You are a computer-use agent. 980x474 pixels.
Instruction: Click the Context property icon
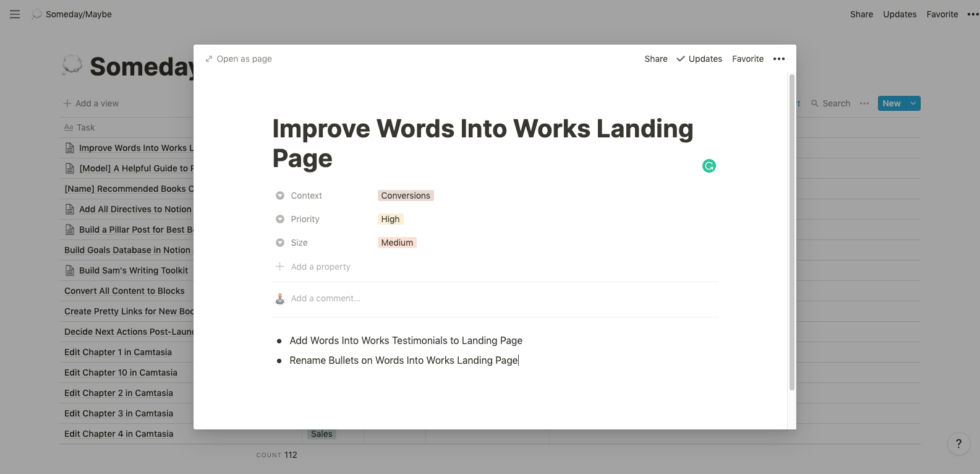coord(280,196)
